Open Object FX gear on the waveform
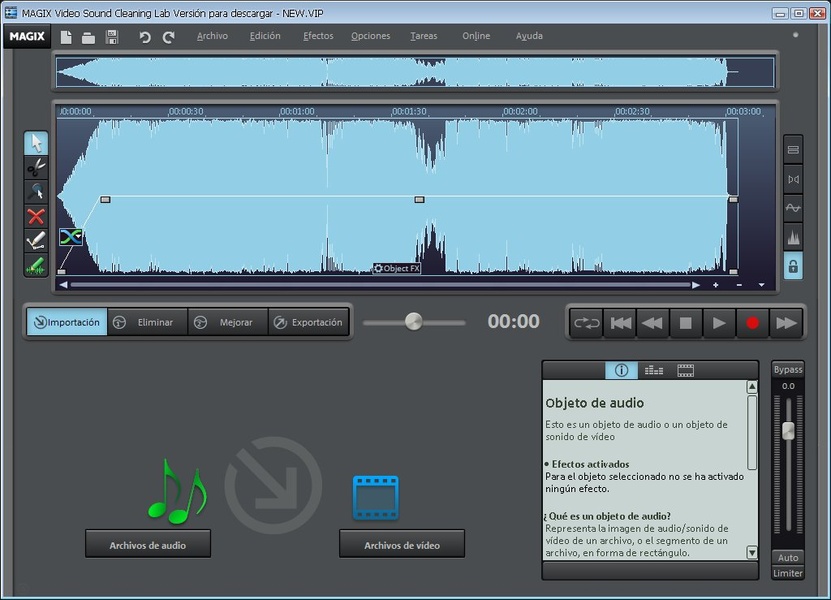The width and height of the screenshot is (831, 600). [x=378, y=269]
